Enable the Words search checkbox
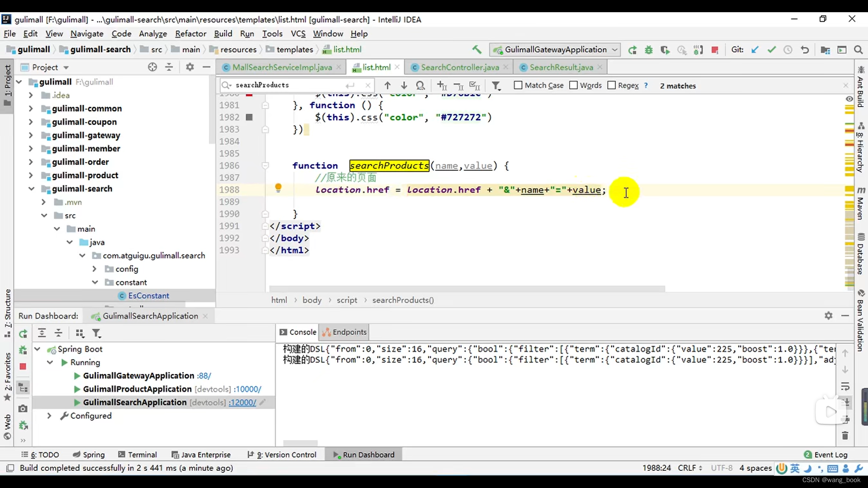868x488 pixels. pyautogui.click(x=573, y=85)
